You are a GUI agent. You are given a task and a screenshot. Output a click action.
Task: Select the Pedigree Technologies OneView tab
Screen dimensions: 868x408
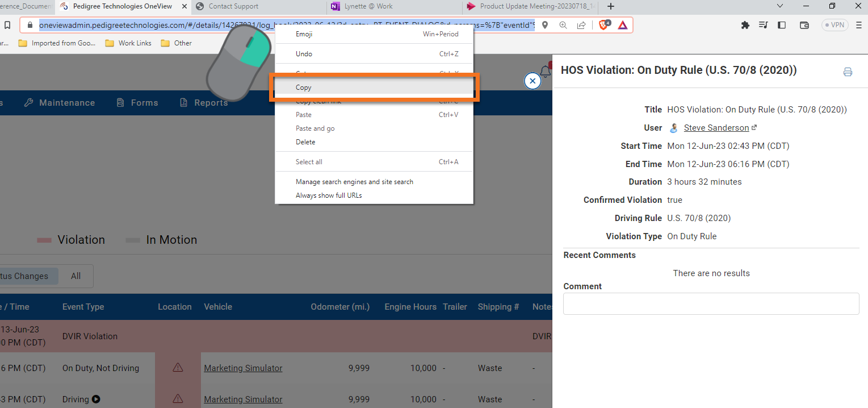[122, 6]
